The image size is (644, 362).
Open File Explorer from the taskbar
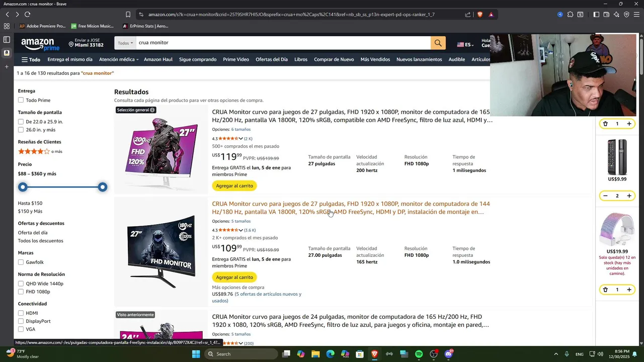coord(315,354)
